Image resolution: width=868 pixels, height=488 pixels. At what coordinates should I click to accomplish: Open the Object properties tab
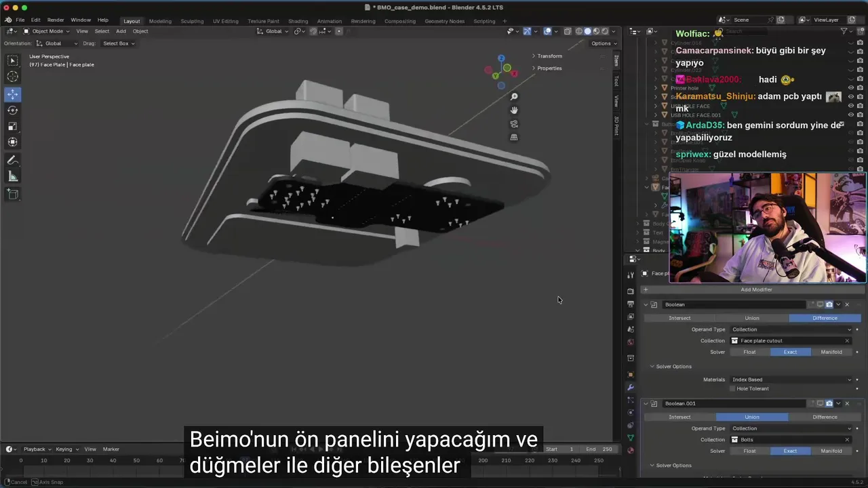[x=631, y=374]
